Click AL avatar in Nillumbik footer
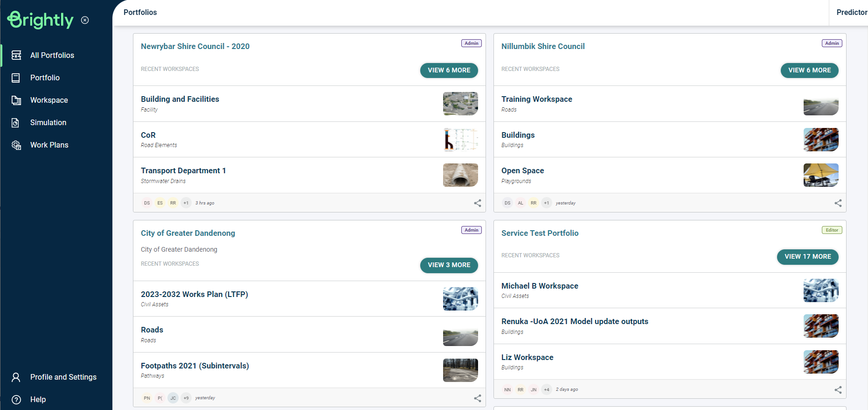868x410 pixels. (x=521, y=203)
